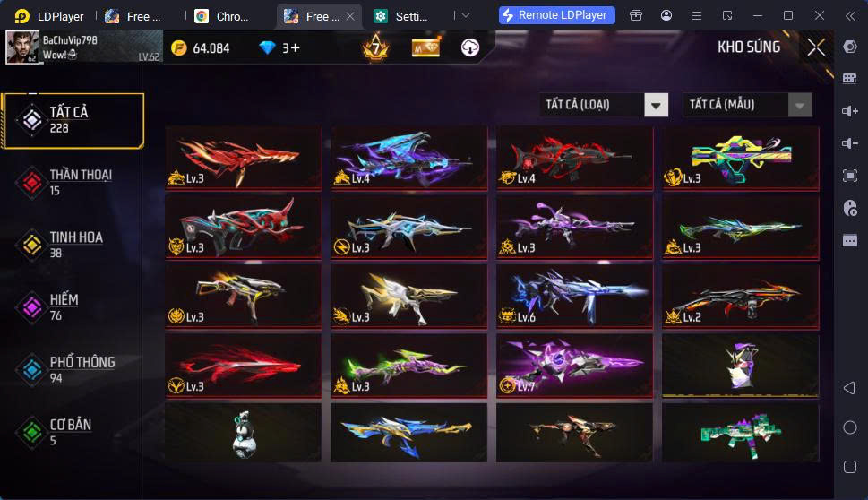Viewport: 868px width, 500px height.
Task: Click the Android home circle button
Action: 850,427
